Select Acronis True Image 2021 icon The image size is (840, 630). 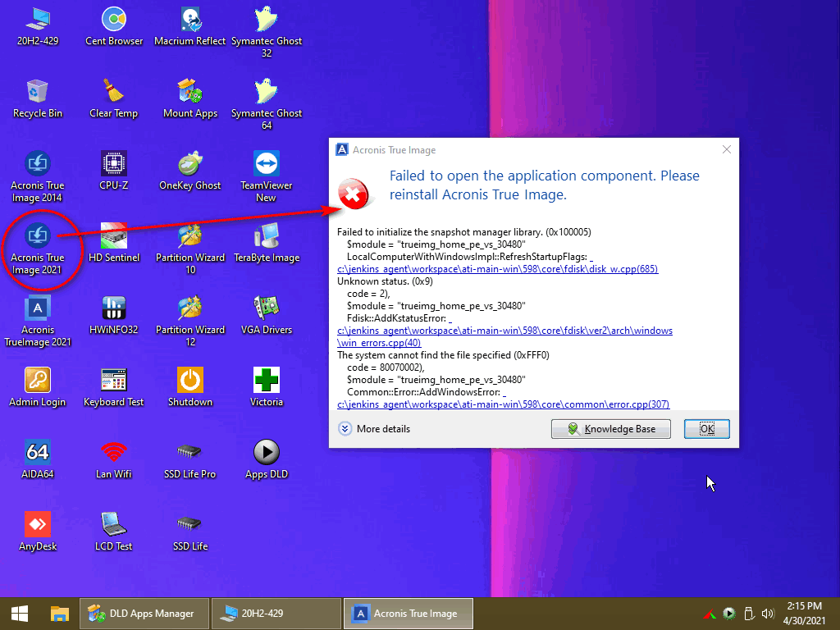[38, 249]
